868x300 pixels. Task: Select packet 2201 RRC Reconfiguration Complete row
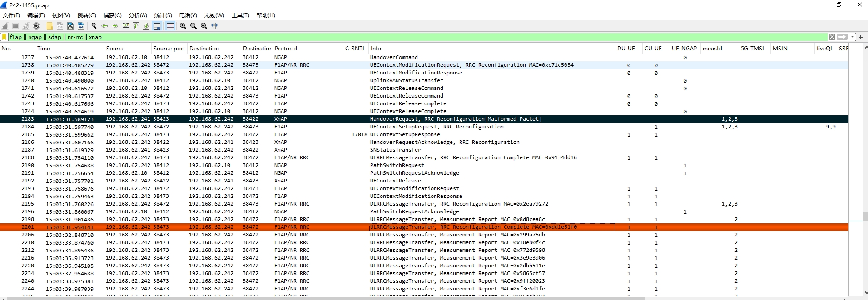click(424, 227)
